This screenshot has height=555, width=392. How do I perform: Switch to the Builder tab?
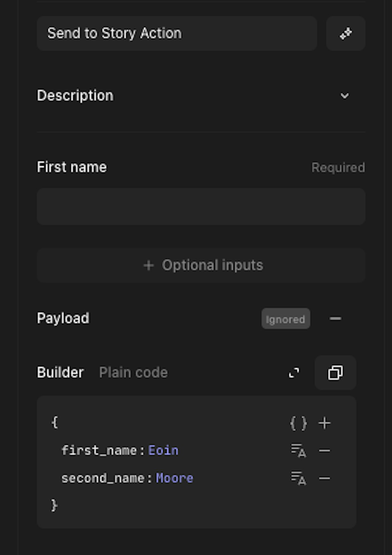[60, 373]
